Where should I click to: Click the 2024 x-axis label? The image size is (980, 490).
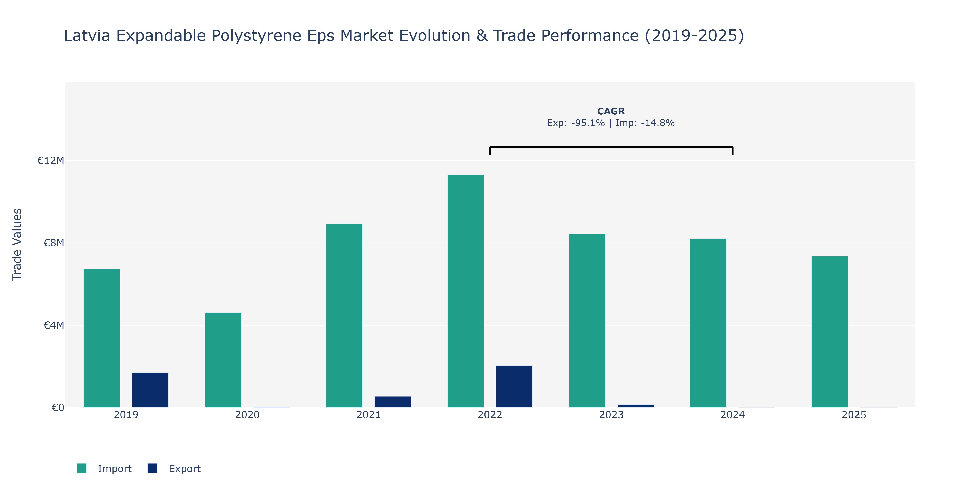pyautogui.click(x=733, y=415)
